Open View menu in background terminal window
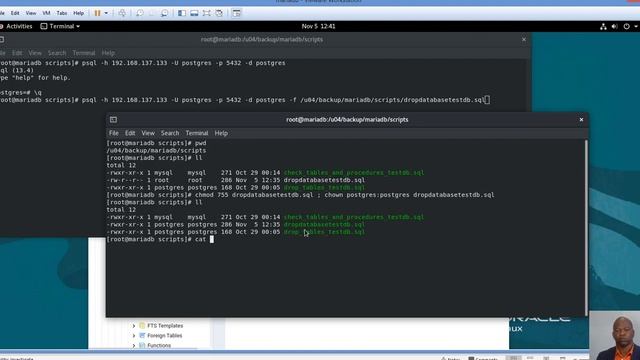640x360 pixels. tap(35, 53)
